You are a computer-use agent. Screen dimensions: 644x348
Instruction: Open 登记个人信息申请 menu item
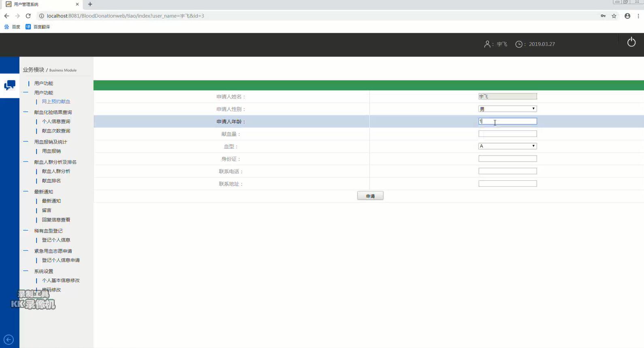[61, 260]
